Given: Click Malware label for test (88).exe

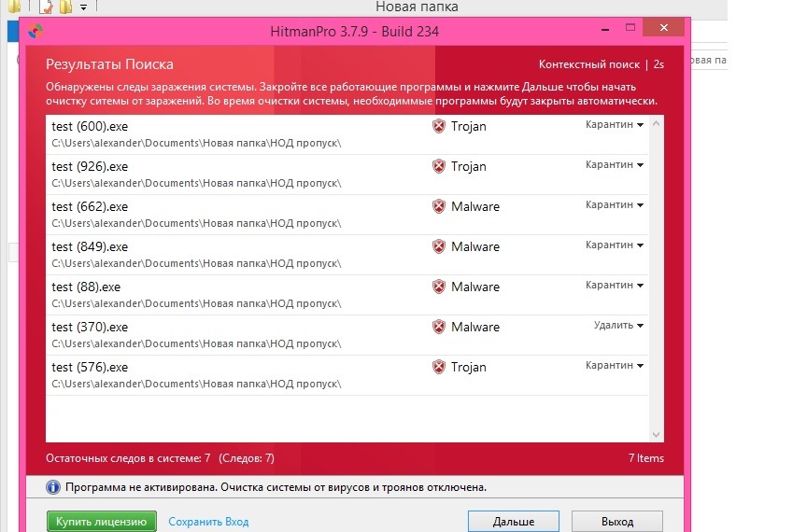Looking at the screenshot, I should click(x=475, y=287).
